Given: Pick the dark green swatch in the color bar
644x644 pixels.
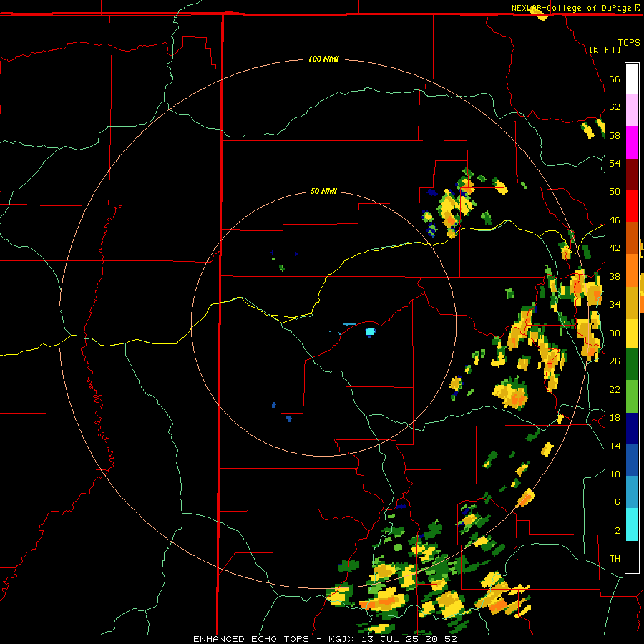Looking at the screenshot, I should coord(632,364).
